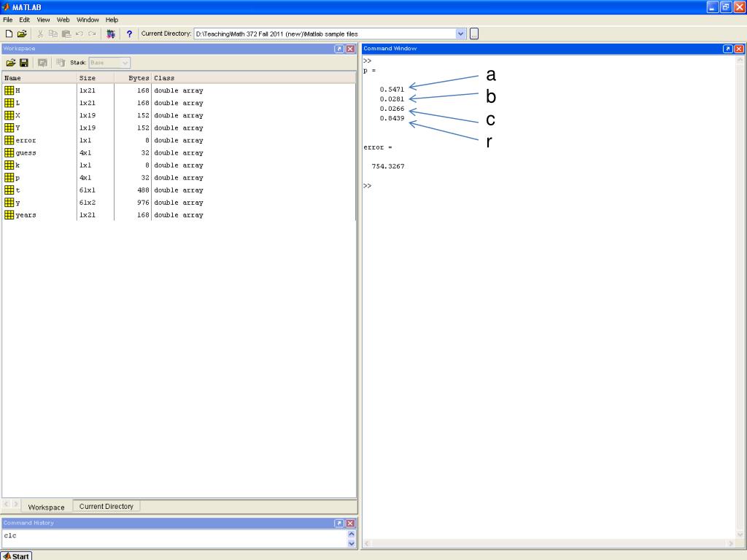Open Simulink library icon in toolbar
Image resolution: width=747 pixels, height=560 pixels.
coord(111,34)
